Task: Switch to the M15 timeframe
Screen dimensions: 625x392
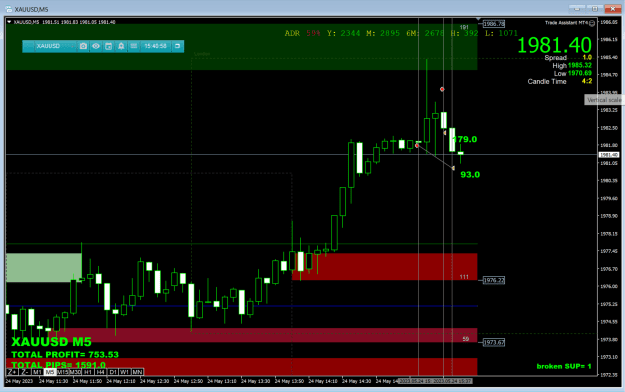Action: click(x=63, y=372)
